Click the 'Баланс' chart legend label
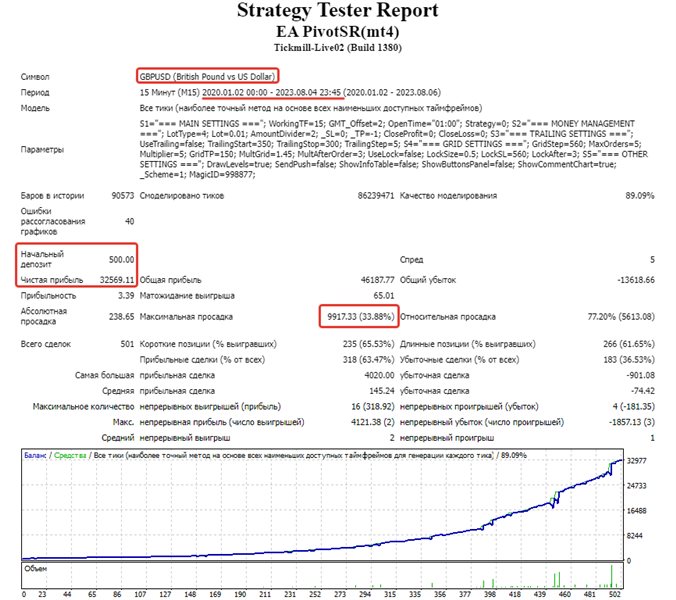Viewport: 676px width, 600px height. click(x=35, y=455)
